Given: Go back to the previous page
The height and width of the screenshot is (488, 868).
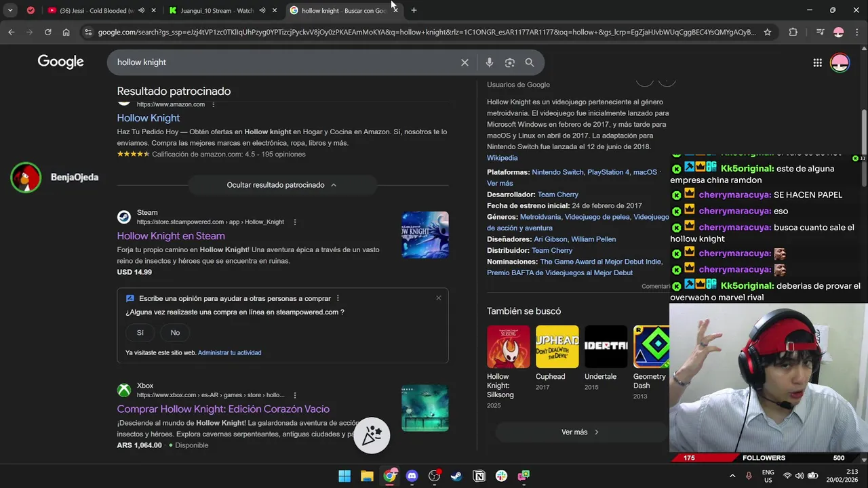Looking at the screenshot, I should click(x=11, y=32).
